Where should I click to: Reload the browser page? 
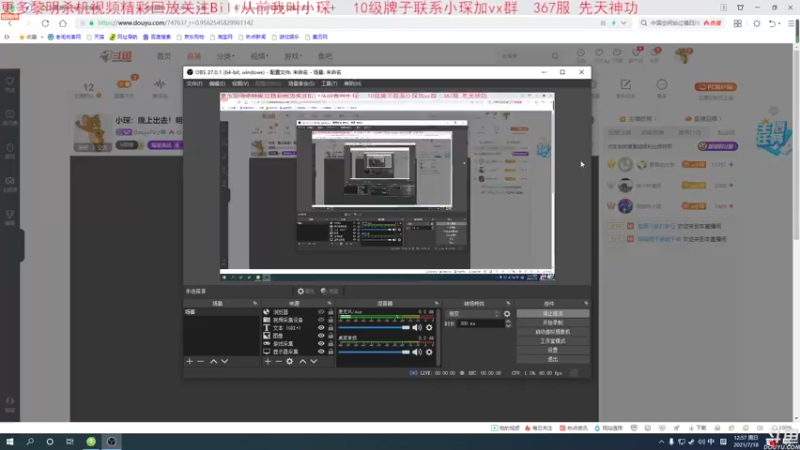[45, 23]
